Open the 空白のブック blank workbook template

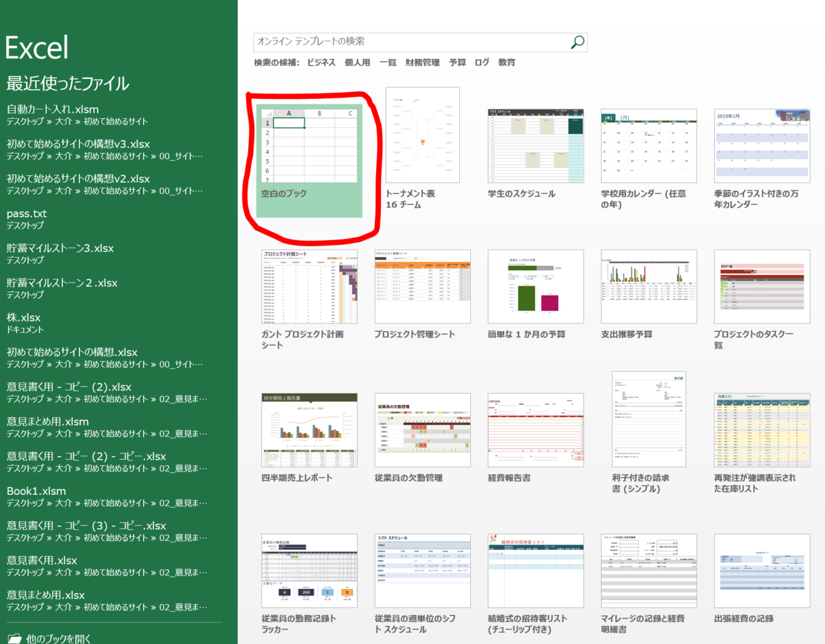click(x=309, y=162)
